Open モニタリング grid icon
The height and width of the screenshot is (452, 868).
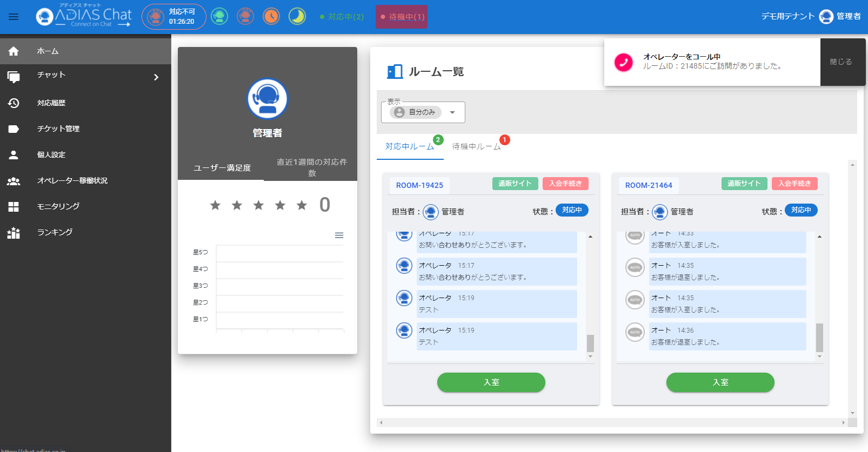14,206
